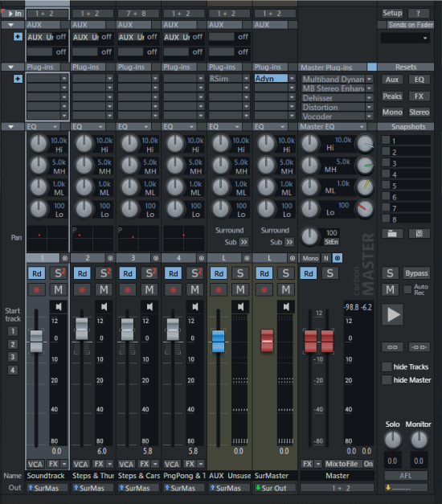Select snapshot 3 in Snapshots list
This screenshot has width=442, height=504.
point(406,163)
